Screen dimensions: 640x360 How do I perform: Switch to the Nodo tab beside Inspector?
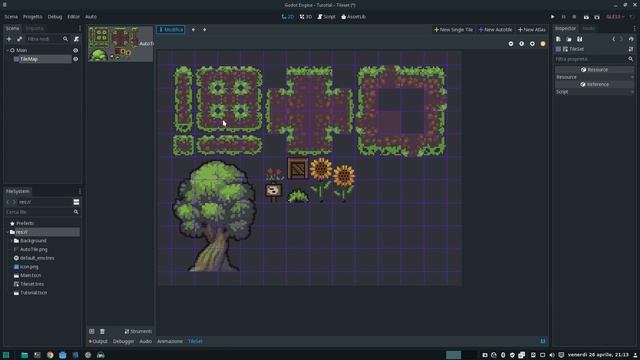pyautogui.click(x=589, y=28)
